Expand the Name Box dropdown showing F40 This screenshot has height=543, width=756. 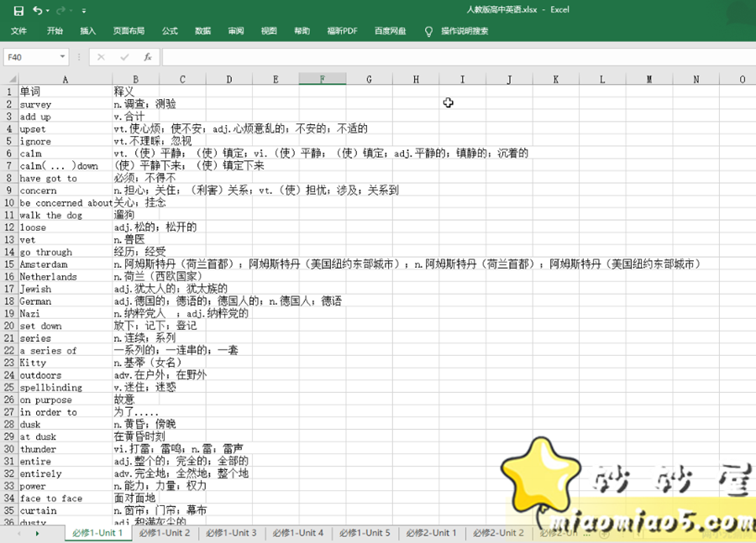(62, 55)
